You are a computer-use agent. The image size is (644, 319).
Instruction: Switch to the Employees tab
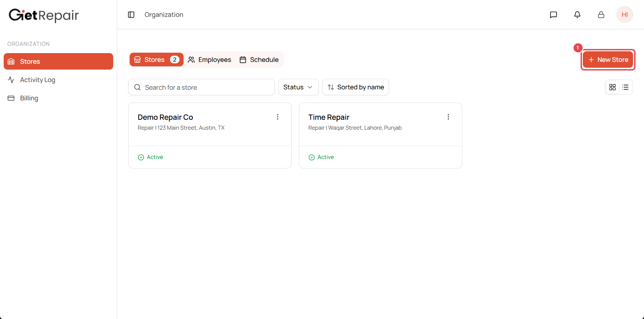[x=210, y=60]
